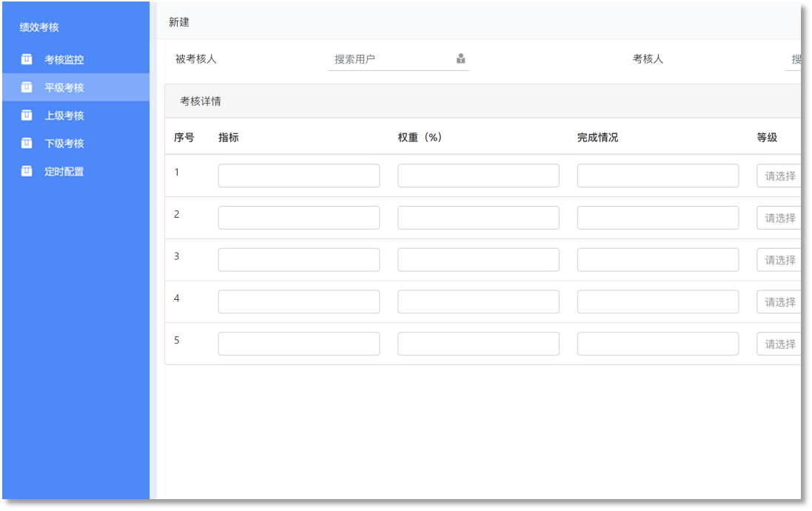Click the 定时配置 sidebar icon

(27, 171)
